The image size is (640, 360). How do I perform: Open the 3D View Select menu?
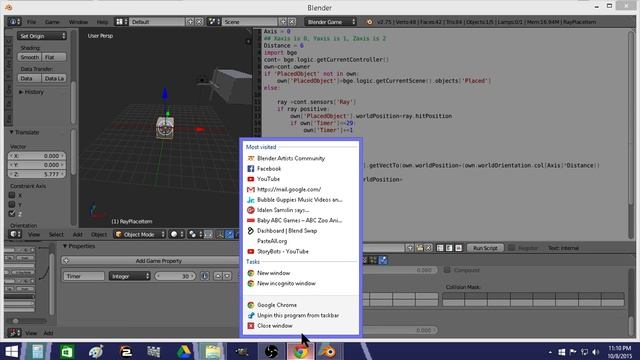(56, 234)
